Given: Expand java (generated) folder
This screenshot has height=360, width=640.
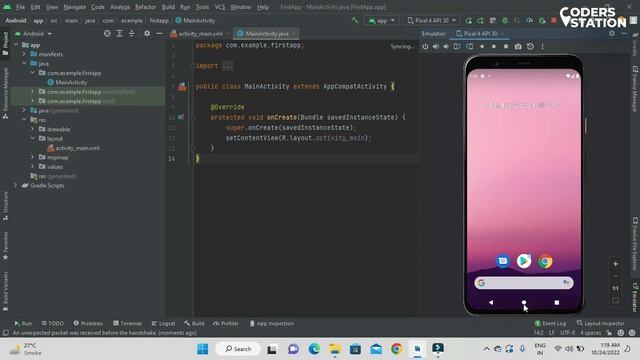Looking at the screenshot, I should pyautogui.click(x=24, y=110).
